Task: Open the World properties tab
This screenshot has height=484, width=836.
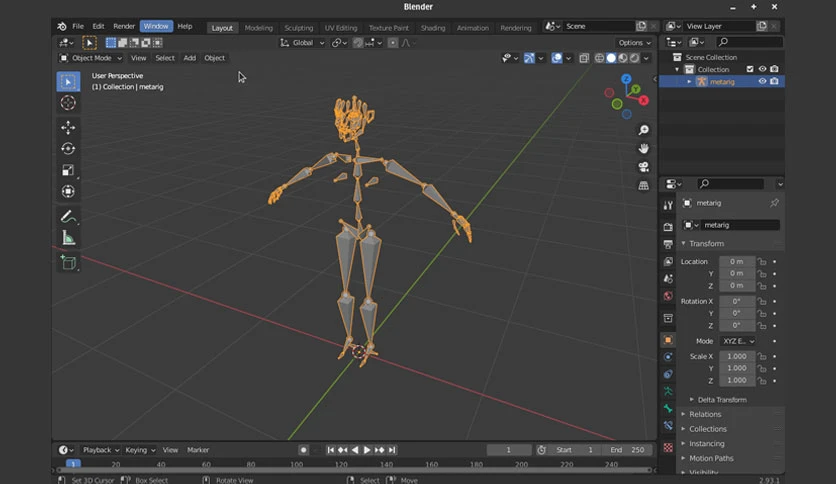Action: click(x=668, y=296)
